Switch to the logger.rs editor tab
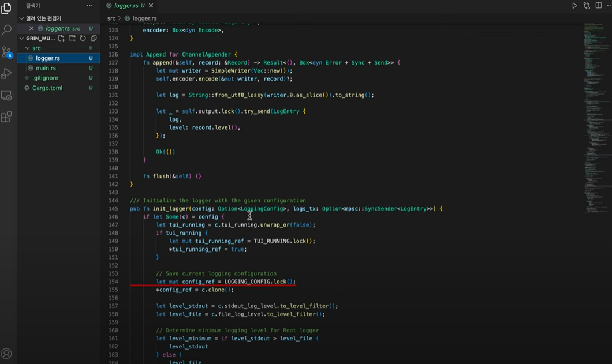Screen dimensions: 612x364 (129, 5)
